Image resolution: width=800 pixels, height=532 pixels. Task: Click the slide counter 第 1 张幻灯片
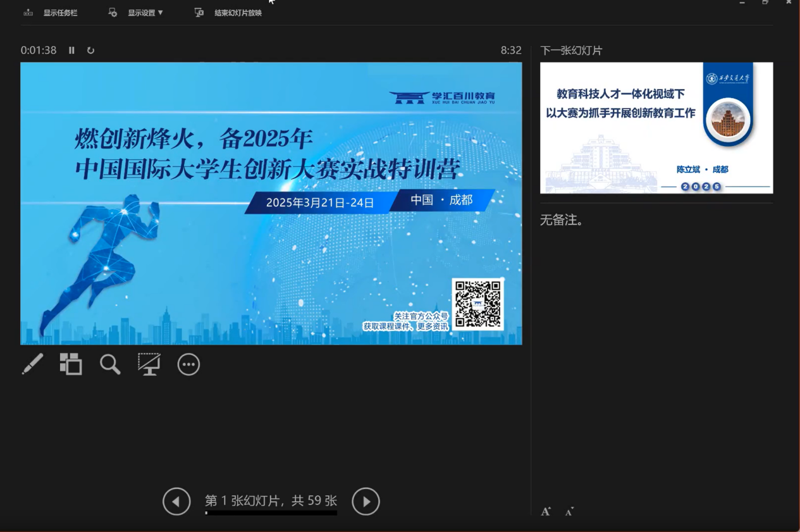(271, 500)
